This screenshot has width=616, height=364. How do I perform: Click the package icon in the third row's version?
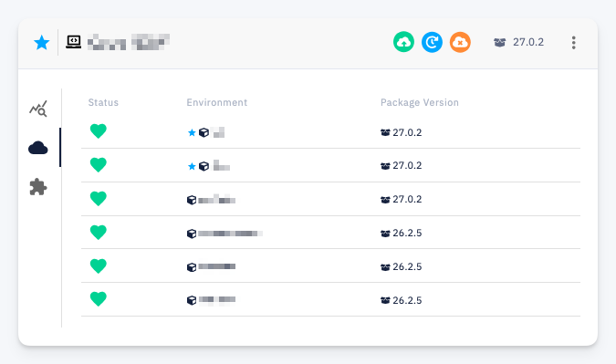click(x=385, y=200)
